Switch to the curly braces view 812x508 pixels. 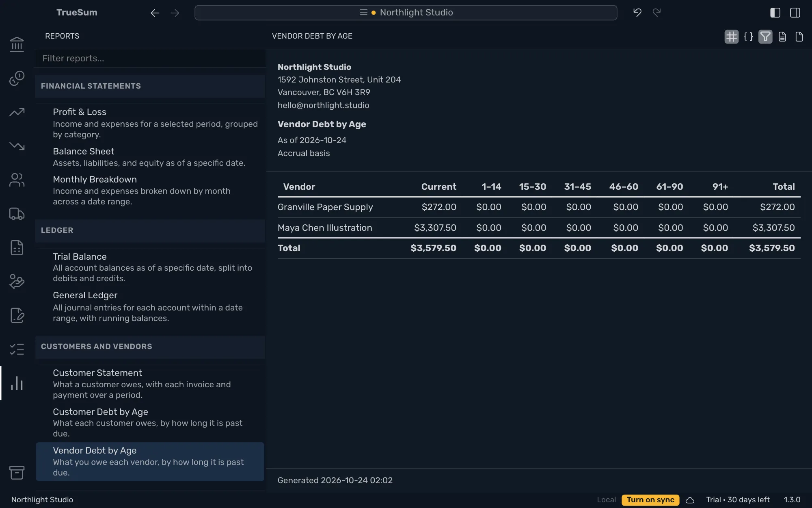pyautogui.click(x=748, y=37)
